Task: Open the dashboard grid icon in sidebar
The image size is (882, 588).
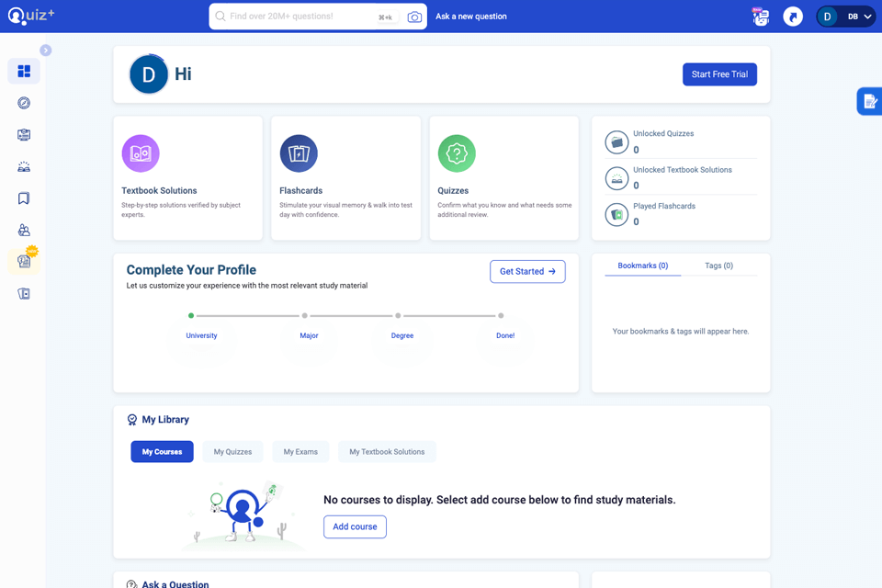Action: pos(24,71)
